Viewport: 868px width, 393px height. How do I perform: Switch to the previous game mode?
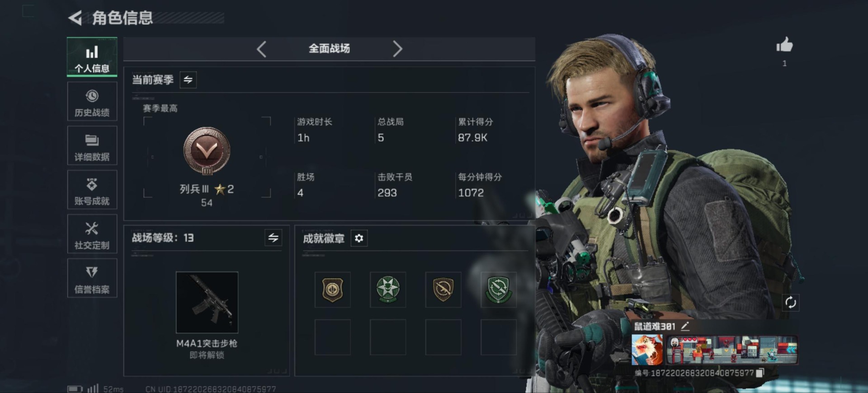[x=261, y=49]
